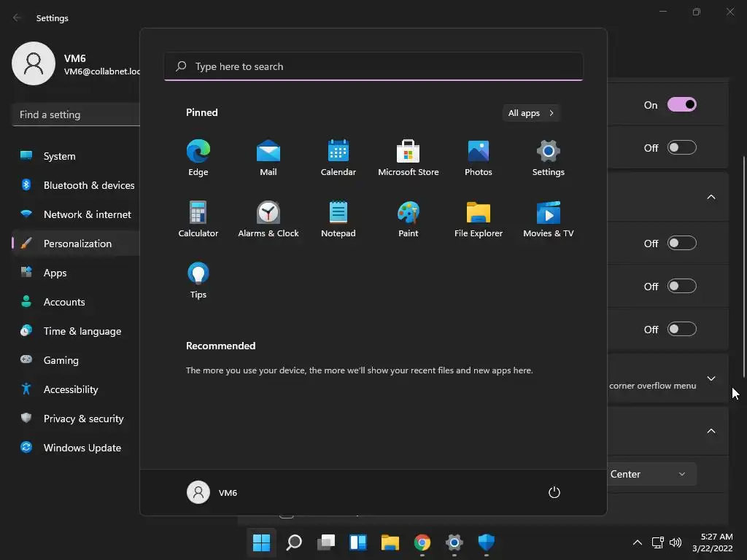Screen dimensions: 747x560
Task: Open the Calculator app
Action: (198, 219)
